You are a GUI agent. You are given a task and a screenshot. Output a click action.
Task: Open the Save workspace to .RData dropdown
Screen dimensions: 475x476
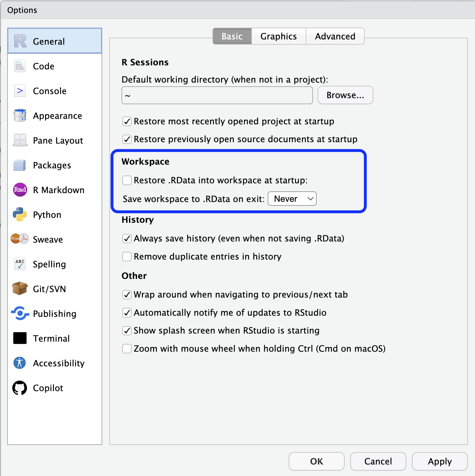(x=292, y=199)
